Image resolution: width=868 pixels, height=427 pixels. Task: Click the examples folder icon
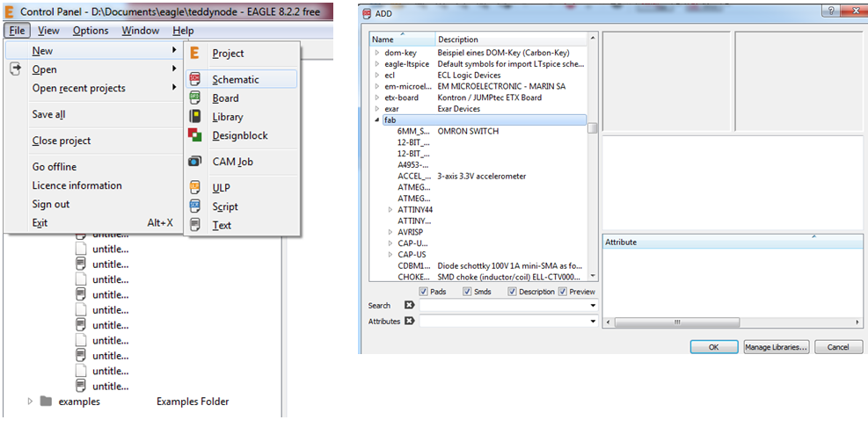point(46,402)
